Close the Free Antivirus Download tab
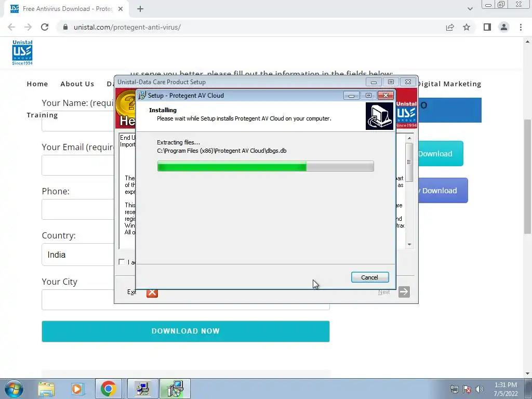The height and width of the screenshot is (399, 532). 121,9
